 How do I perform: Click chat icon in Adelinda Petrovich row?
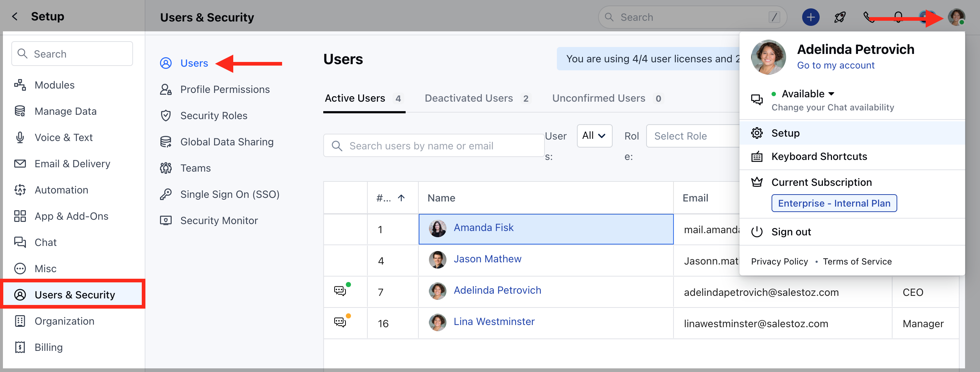[340, 291]
